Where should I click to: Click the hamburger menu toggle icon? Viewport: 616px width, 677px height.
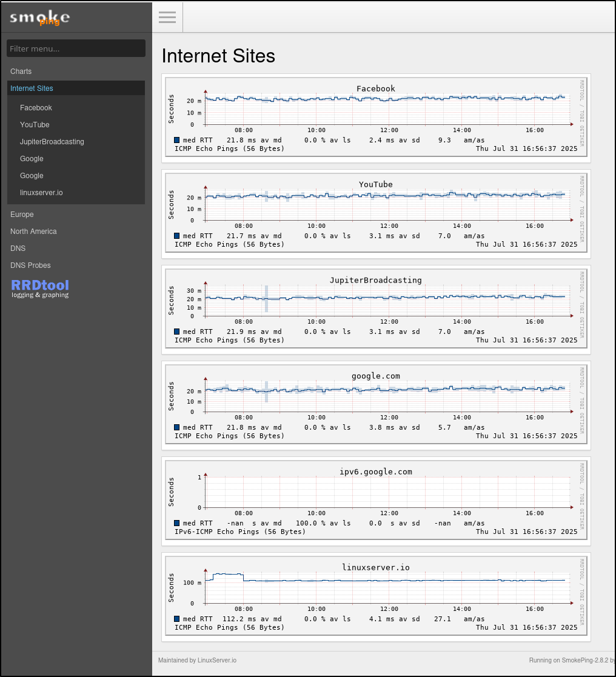pyautogui.click(x=167, y=17)
